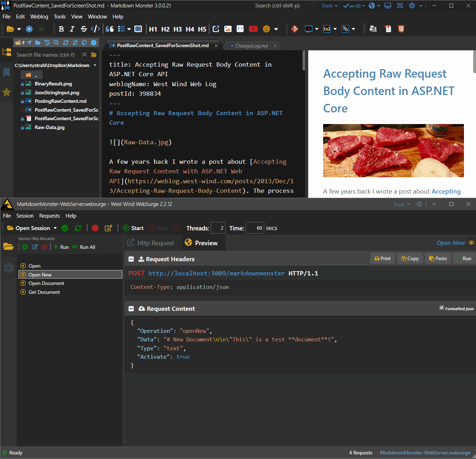
Task: Open the screen capture tool
Action: (309, 29)
